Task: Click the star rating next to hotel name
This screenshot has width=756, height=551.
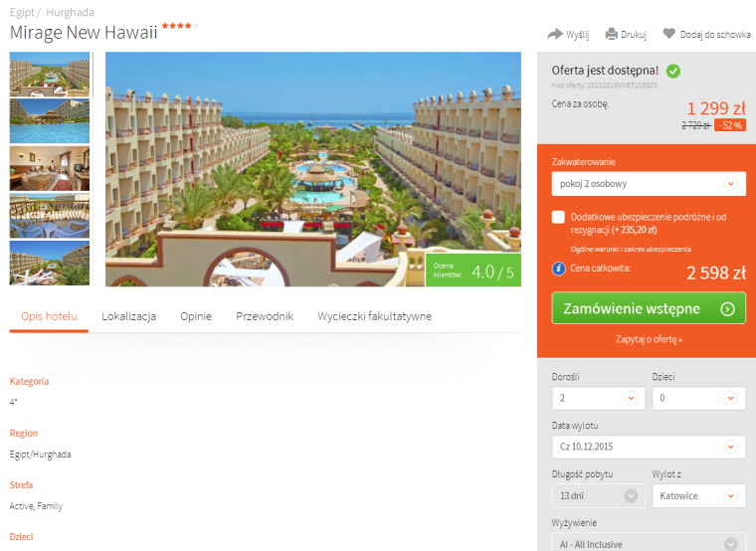Action: pyautogui.click(x=180, y=26)
